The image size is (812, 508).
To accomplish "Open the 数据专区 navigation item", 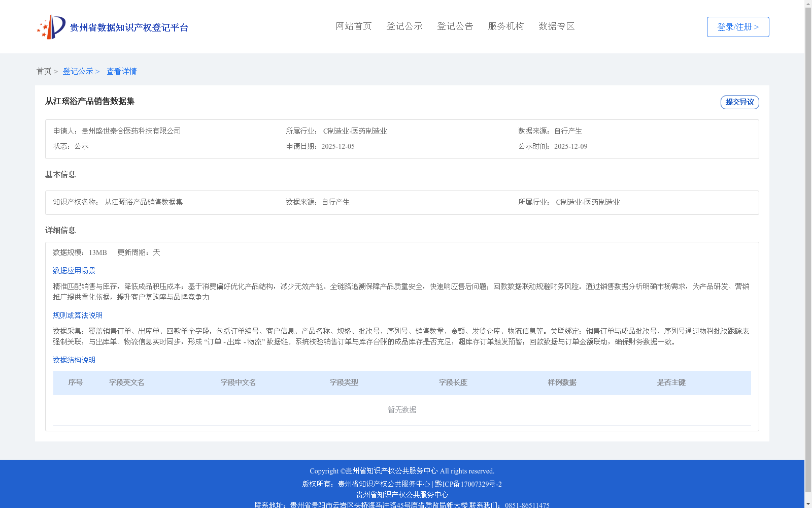I will pos(557,26).
